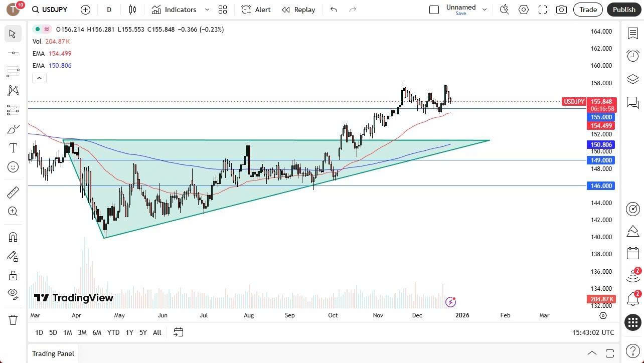Viewport: 644px width, 363px height.
Task: Click the Publish button
Action: [x=624, y=10]
